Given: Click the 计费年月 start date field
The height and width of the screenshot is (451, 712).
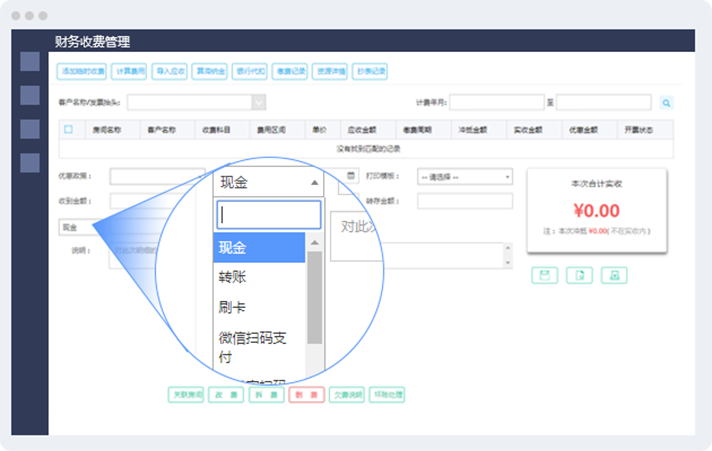Looking at the screenshot, I should (x=497, y=103).
